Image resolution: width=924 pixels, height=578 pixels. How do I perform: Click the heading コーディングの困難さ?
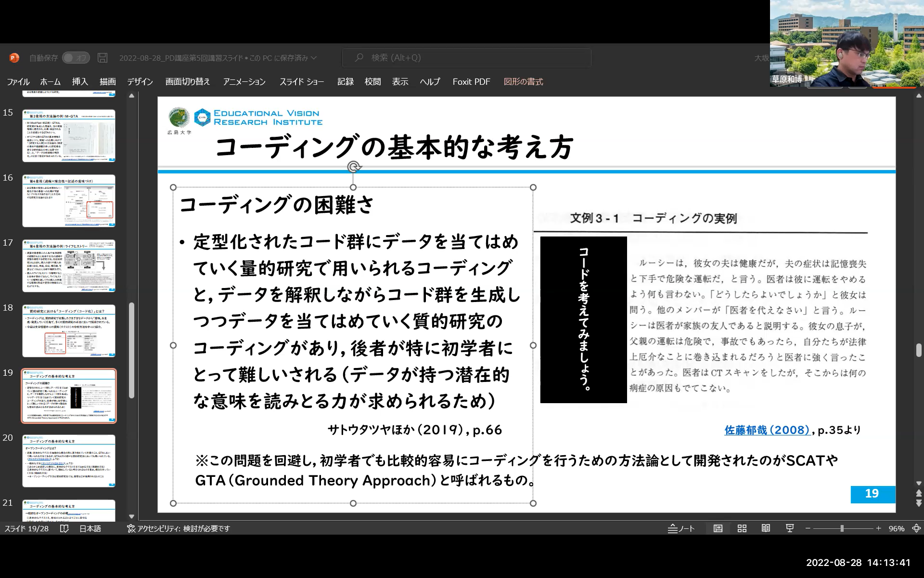[277, 205]
